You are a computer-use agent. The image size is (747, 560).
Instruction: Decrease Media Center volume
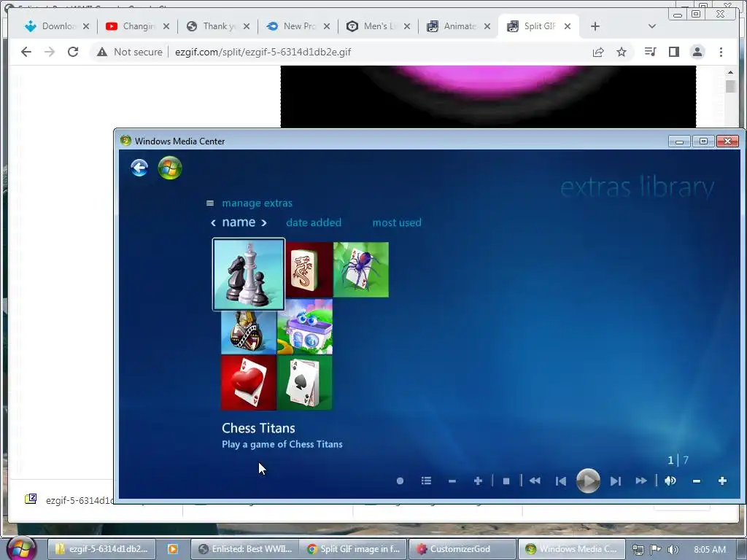(x=697, y=481)
